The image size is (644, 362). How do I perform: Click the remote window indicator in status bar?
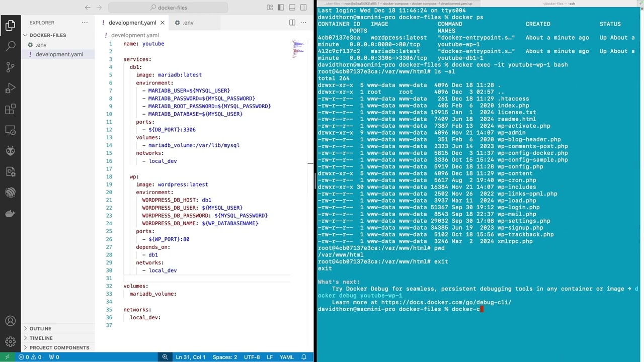[x=7, y=357]
